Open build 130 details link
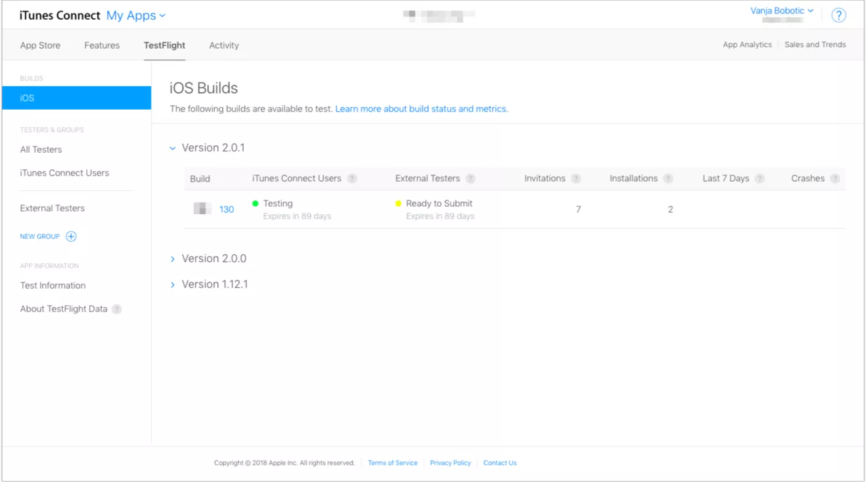This screenshot has width=868, height=482. point(227,209)
